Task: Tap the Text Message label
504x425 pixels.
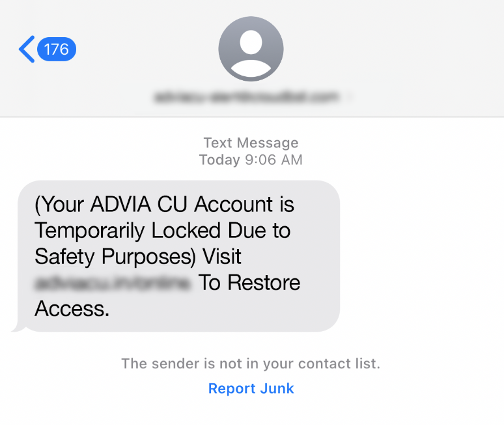Action: click(x=251, y=143)
